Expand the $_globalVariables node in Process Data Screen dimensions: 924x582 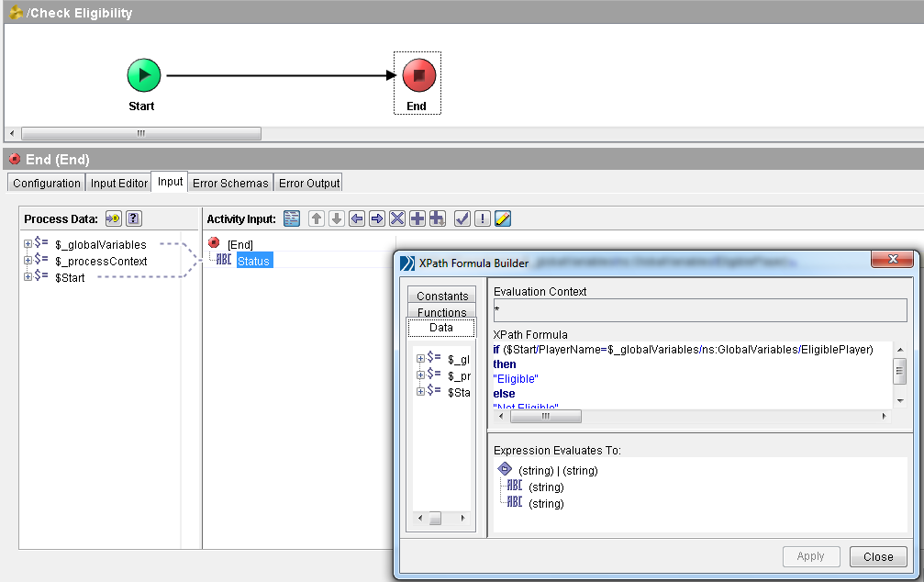click(28, 244)
